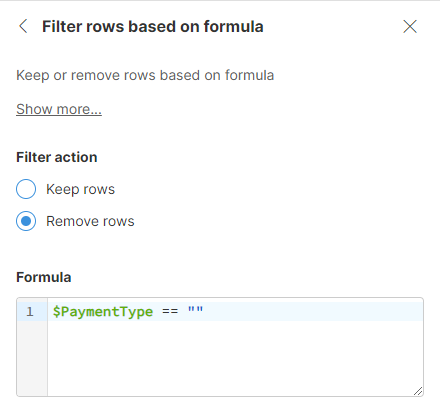Image resolution: width=440 pixels, height=412 pixels.
Task: Click the Filter rows based on formula title
Action: pyautogui.click(x=153, y=26)
